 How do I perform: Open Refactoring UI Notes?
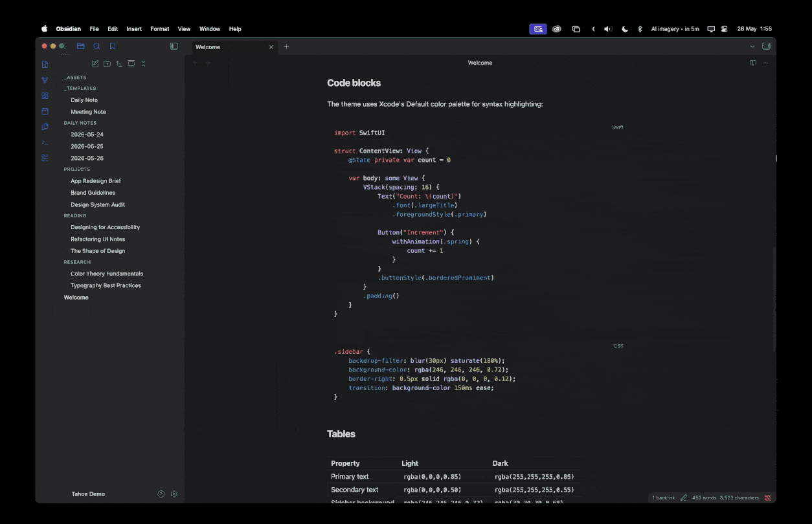coord(98,239)
